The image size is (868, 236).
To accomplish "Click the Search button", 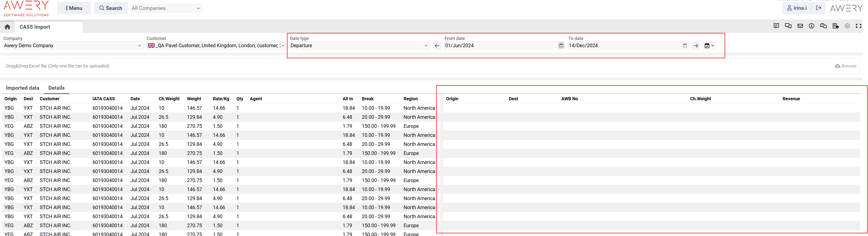I will [110, 8].
